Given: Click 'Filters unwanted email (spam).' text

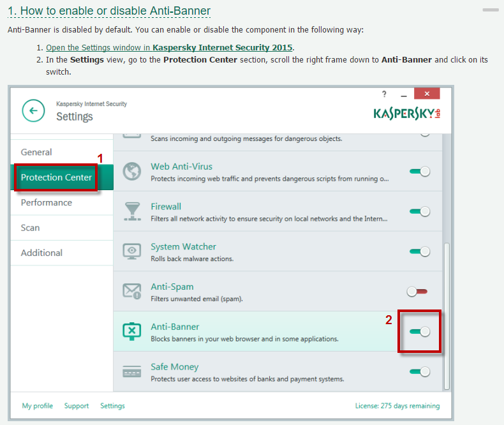Looking at the screenshot, I should (196, 299).
